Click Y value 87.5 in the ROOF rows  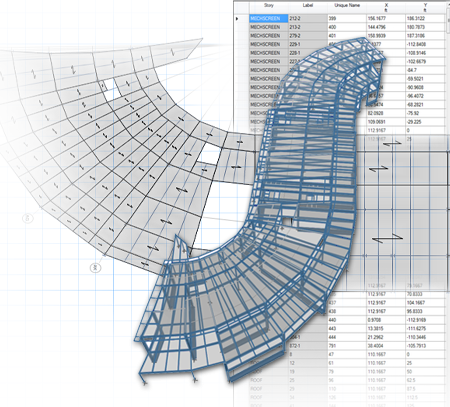click(425, 389)
